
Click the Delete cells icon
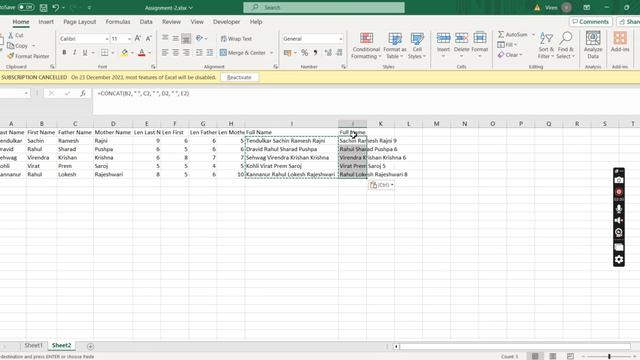(x=462, y=38)
